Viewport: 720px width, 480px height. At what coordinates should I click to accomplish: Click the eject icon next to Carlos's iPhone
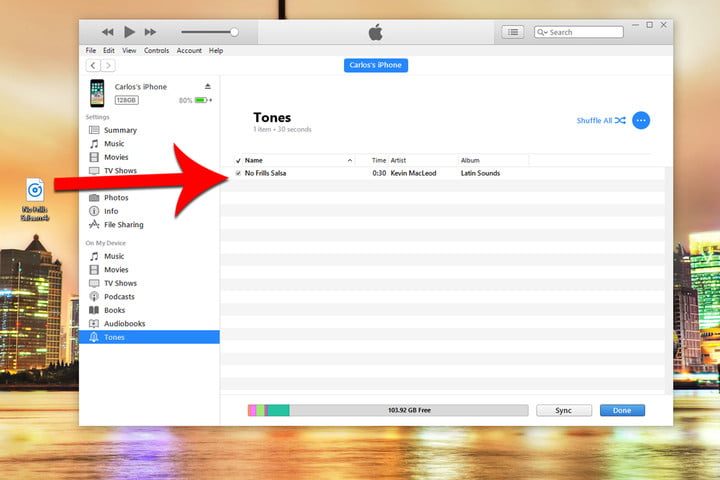point(208,87)
